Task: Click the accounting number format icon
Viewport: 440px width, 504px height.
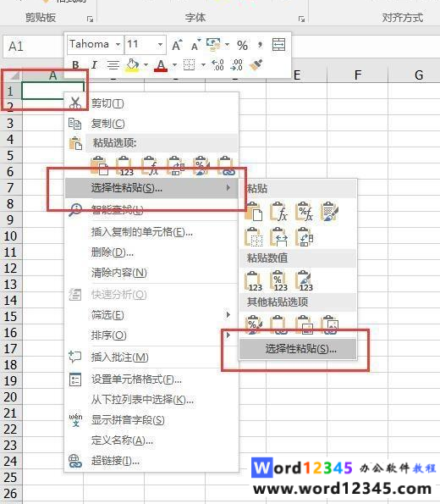Action: (213, 45)
